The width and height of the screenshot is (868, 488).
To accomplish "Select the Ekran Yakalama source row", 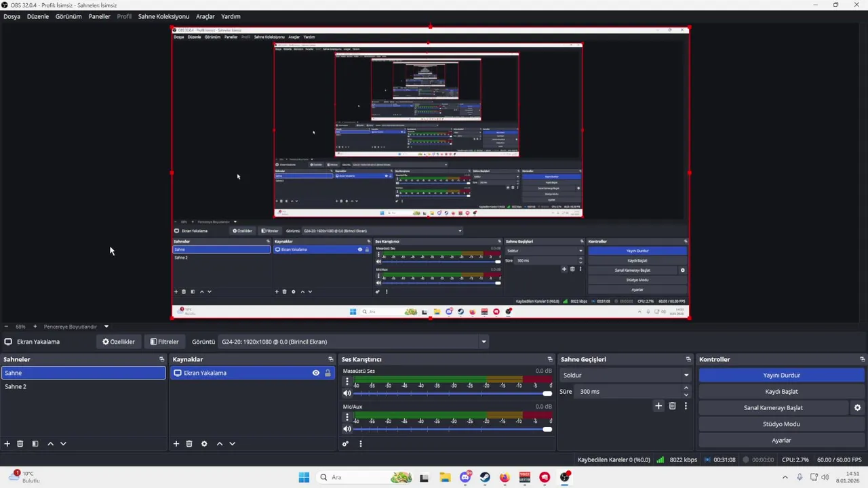I will coord(253,373).
